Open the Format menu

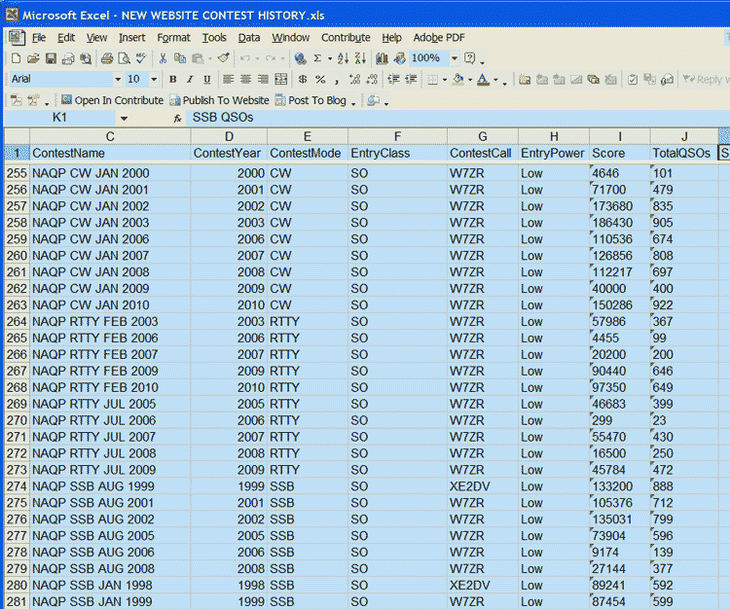pyautogui.click(x=173, y=38)
